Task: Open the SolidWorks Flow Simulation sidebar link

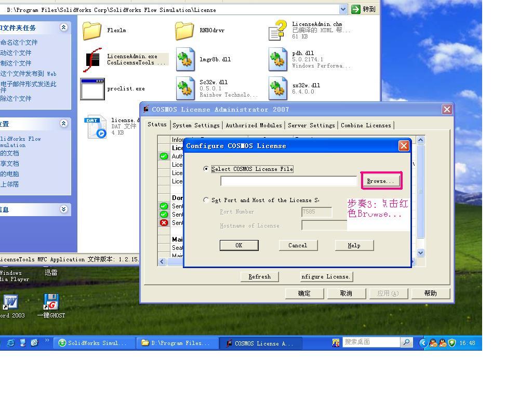Action: [x=20, y=142]
